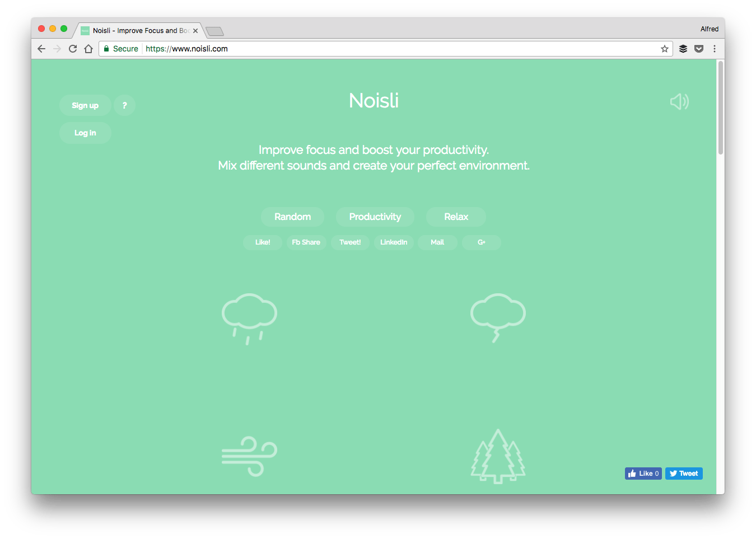Focus the URL address bar
The height and width of the screenshot is (539, 756).
click(385, 49)
